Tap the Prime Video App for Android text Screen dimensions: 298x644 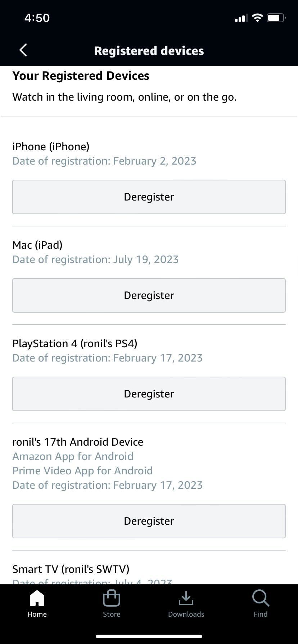(82, 471)
